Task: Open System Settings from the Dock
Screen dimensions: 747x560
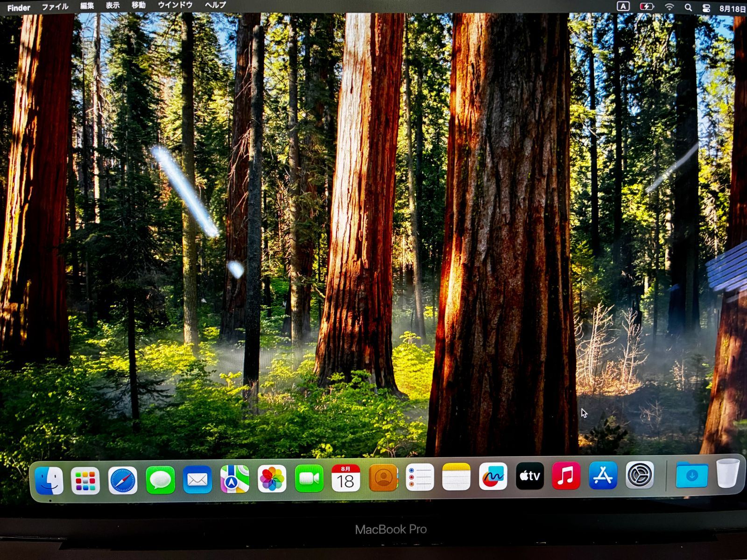Action: (x=640, y=475)
